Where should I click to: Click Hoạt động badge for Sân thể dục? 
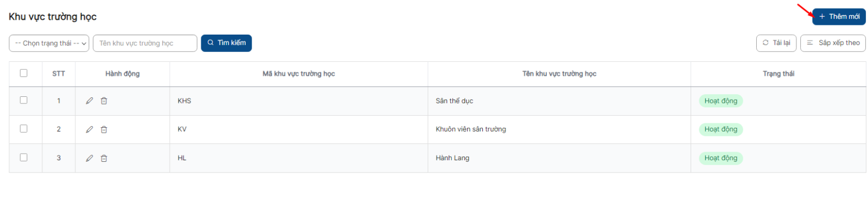coord(721,101)
